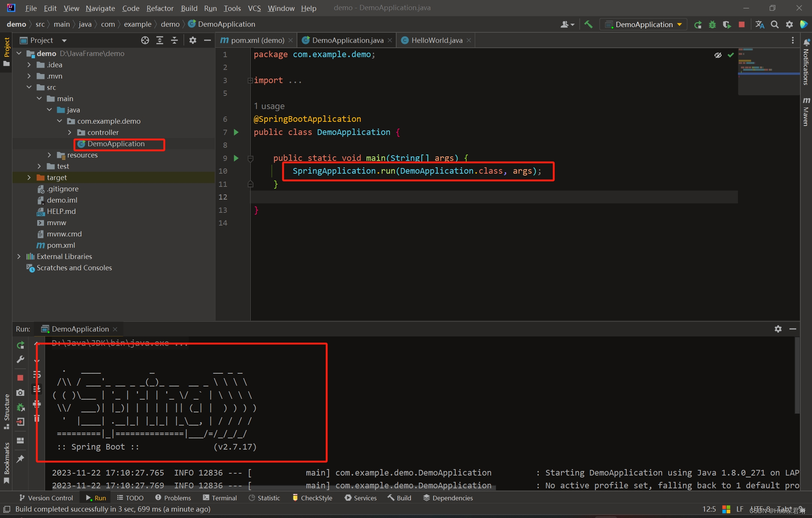The width and height of the screenshot is (812, 518).
Task: Expand the target folder
Action: click(x=29, y=177)
